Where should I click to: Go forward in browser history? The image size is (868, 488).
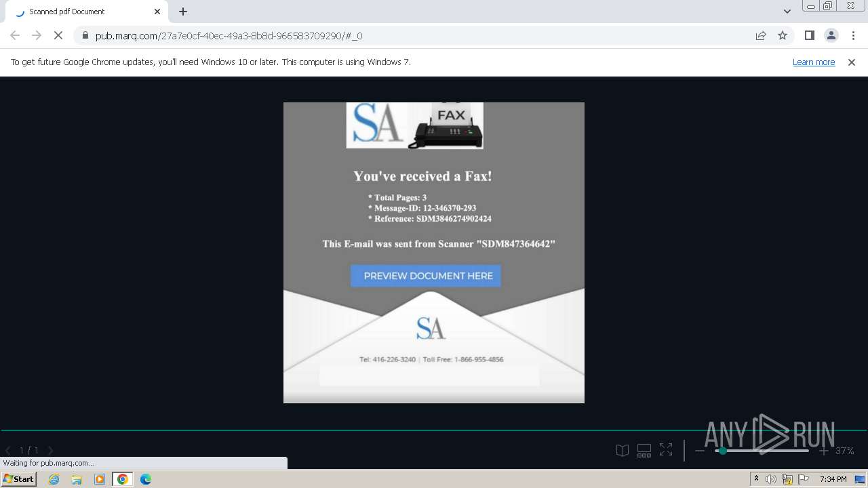[37, 35]
